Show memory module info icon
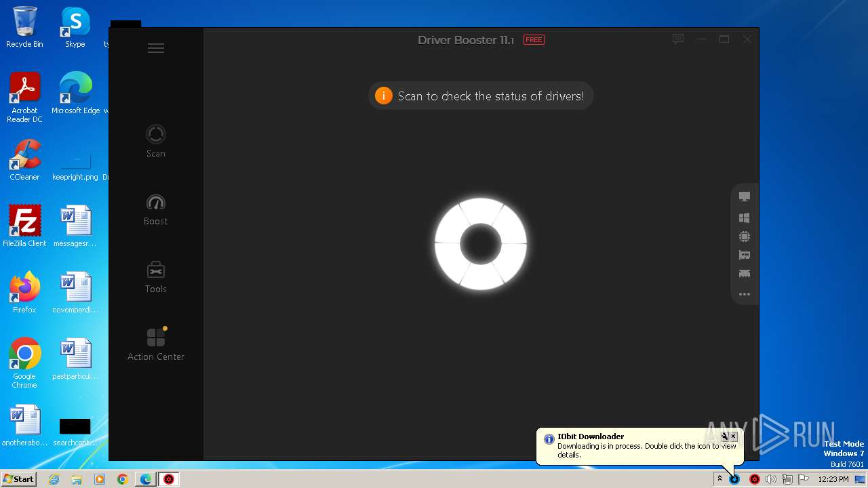This screenshot has height=488, width=868. click(x=745, y=274)
